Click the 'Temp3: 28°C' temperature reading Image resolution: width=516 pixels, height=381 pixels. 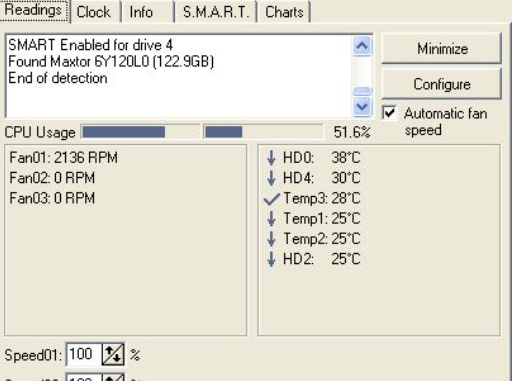pyautogui.click(x=322, y=198)
